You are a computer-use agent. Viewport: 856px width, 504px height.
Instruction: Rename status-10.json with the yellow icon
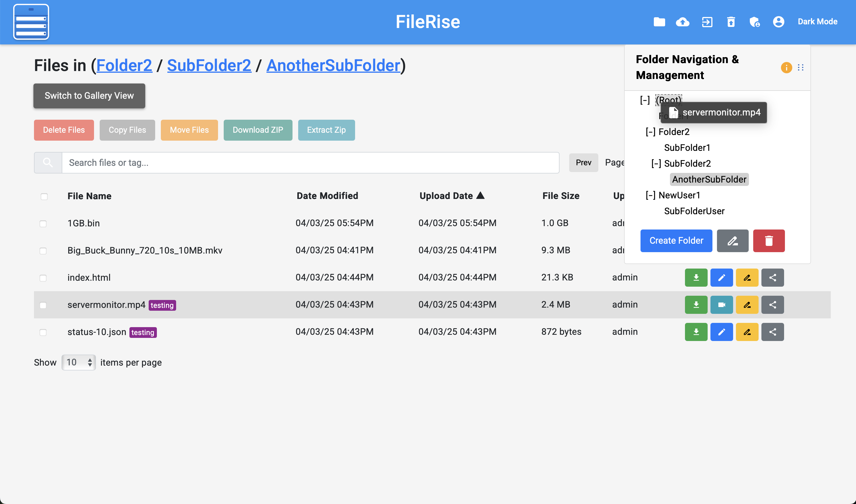[747, 332]
